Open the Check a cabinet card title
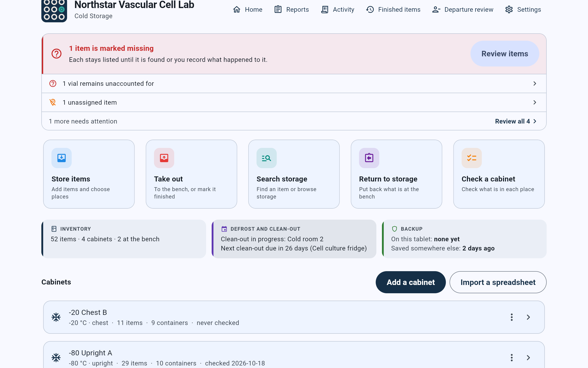Screen dimensions: 588x368 [x=488, y=179]
